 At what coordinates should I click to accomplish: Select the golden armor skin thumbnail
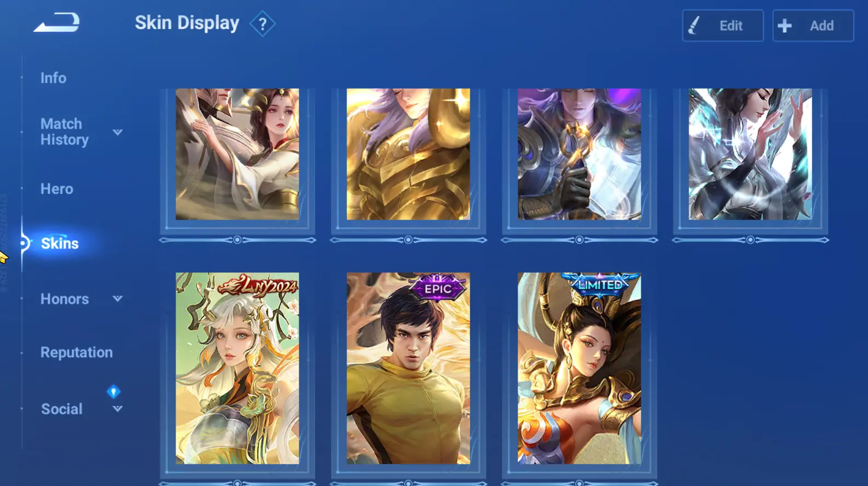(408, 154)
